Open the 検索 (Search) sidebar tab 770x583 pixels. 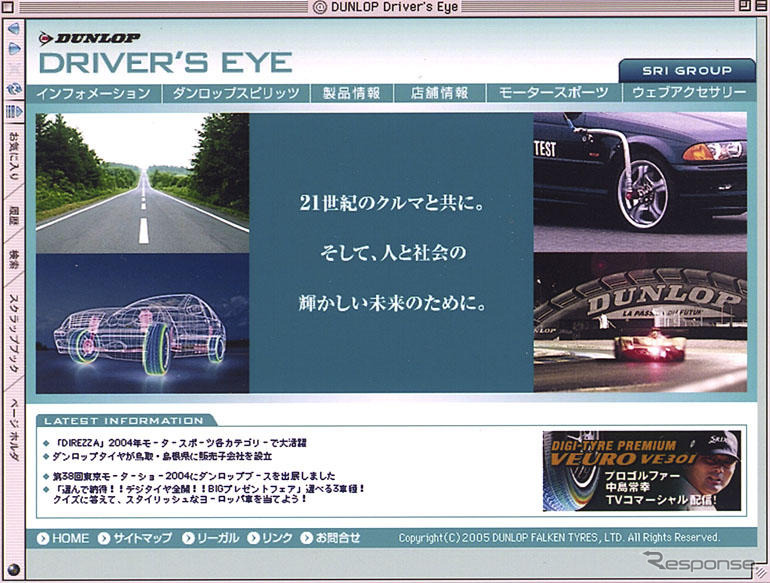click(x=14, y=259)
